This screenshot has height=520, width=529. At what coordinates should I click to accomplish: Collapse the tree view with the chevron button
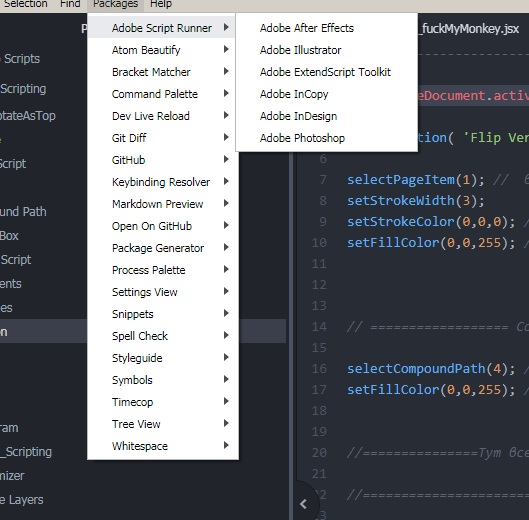pyautogui.click(x=304, y=504)
